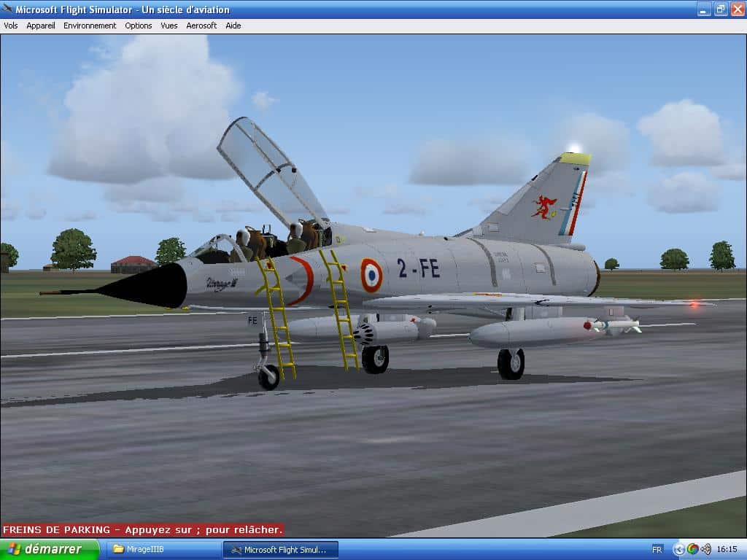Screen dimensions: 747x560
Task: Click the démarrer Start button
Action: tap(50, 549)
